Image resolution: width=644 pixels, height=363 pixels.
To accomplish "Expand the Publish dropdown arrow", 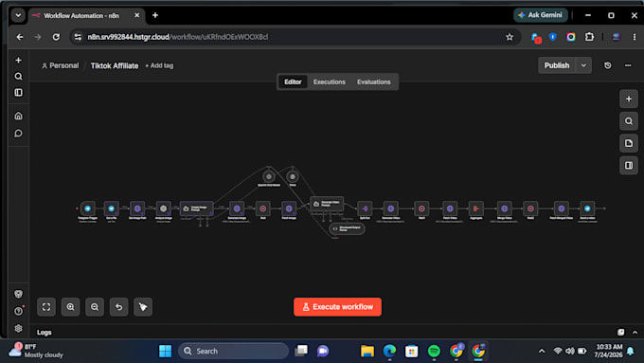I will tap(583, 65).
